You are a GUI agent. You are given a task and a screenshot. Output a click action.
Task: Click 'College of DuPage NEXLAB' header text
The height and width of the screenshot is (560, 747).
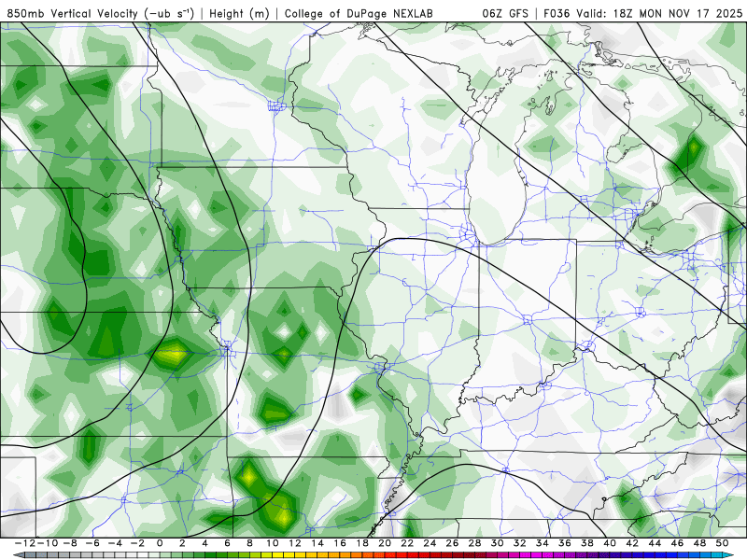[359, 14]
